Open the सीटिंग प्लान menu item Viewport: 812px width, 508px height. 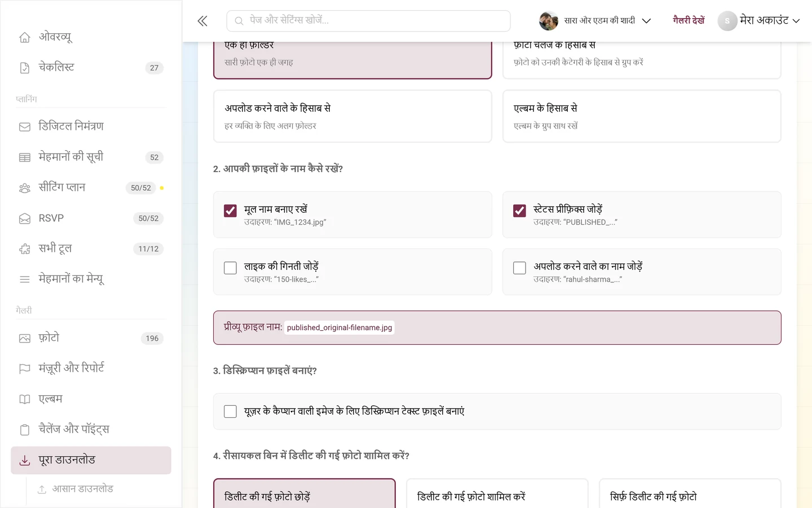pyautogui.click(x=91, y=187)
